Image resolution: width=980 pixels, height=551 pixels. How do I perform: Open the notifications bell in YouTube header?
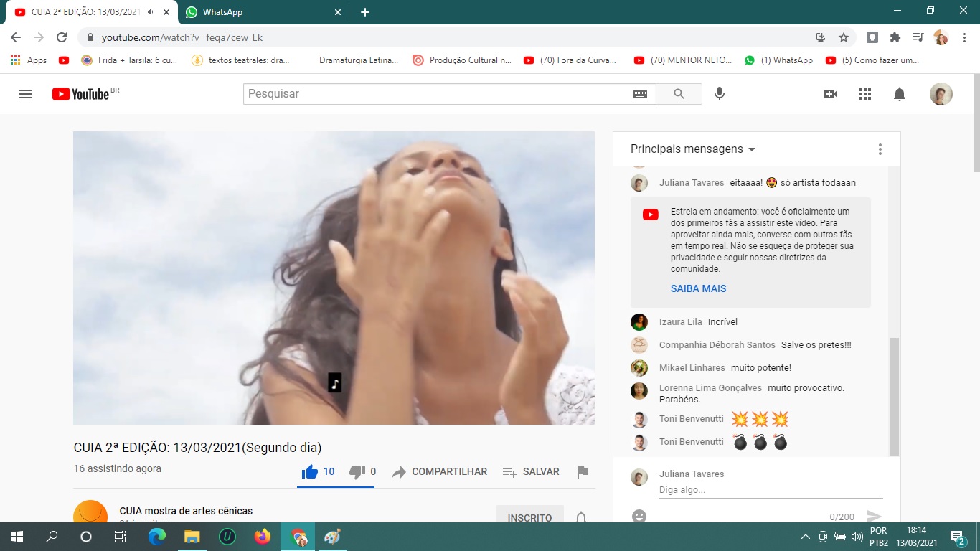tap(899, 94)
